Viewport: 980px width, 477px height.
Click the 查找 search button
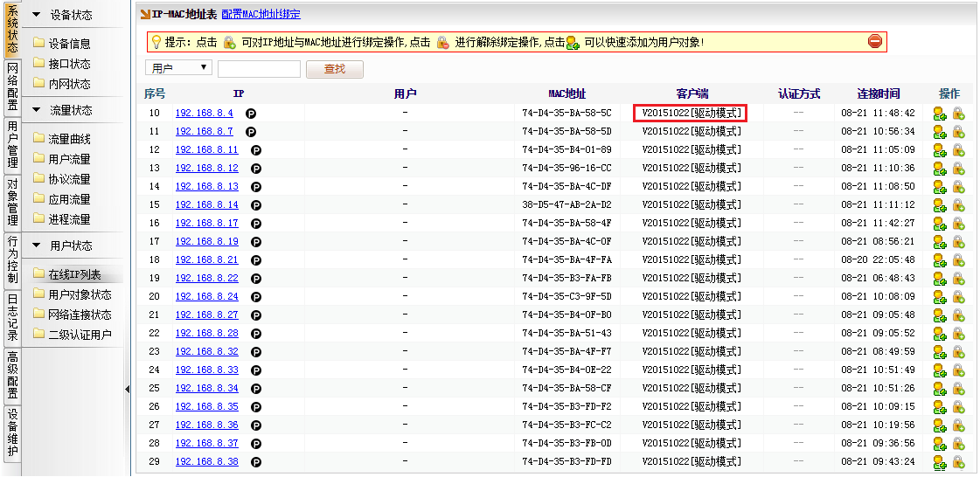(x=334, y=69)
